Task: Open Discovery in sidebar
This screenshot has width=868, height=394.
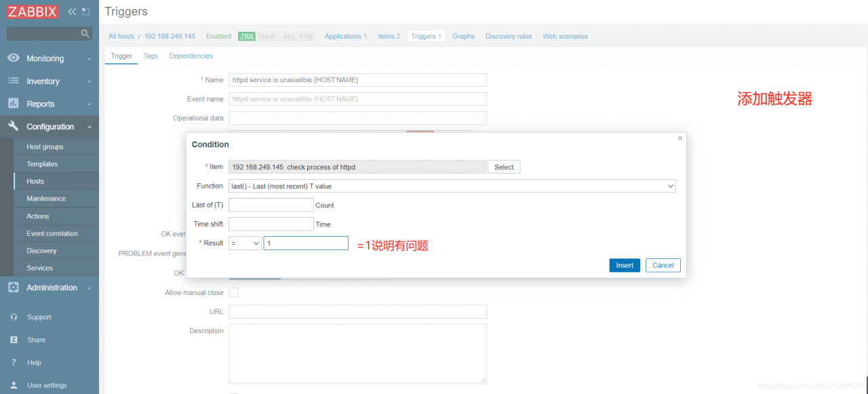Action: coord(41,251)
